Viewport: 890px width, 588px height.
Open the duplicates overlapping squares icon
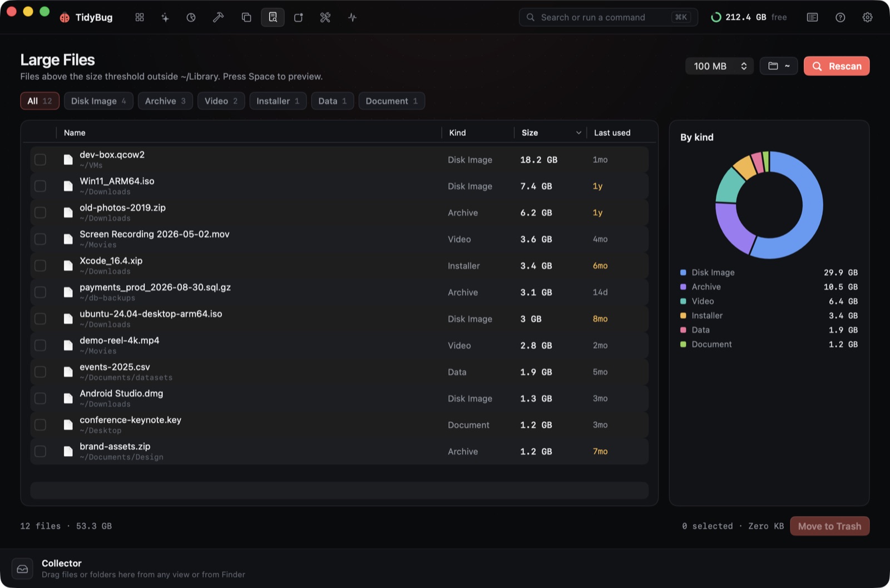click(x=246, y=17)
